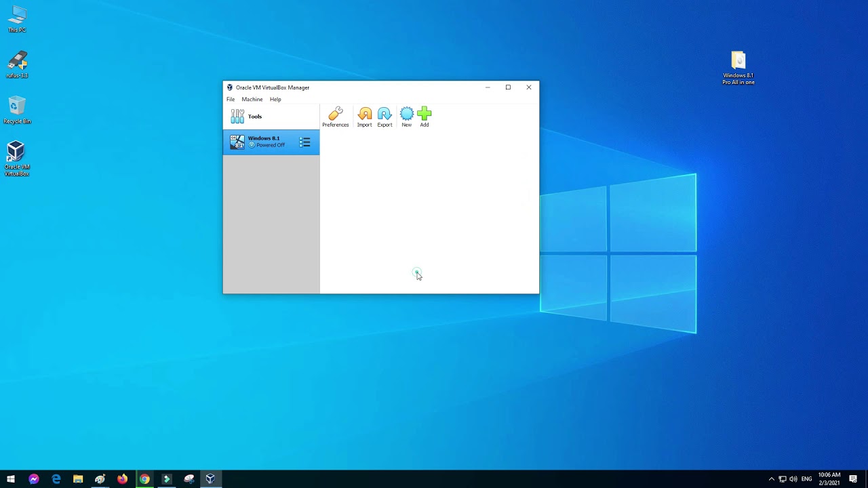Open the Windows 8.1 machine tools menu icon
Viewport: 868px width, 488px height.
(x=305, y=142)
